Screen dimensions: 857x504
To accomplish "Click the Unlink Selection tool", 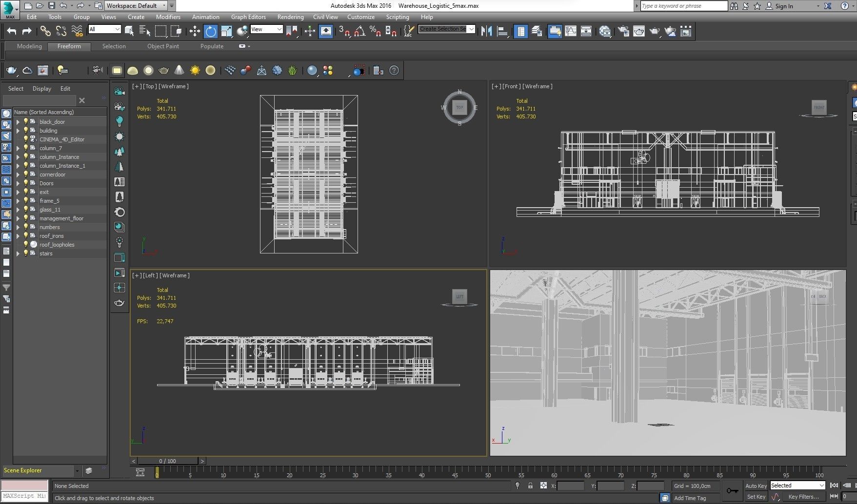I will (x=61, y=31).
